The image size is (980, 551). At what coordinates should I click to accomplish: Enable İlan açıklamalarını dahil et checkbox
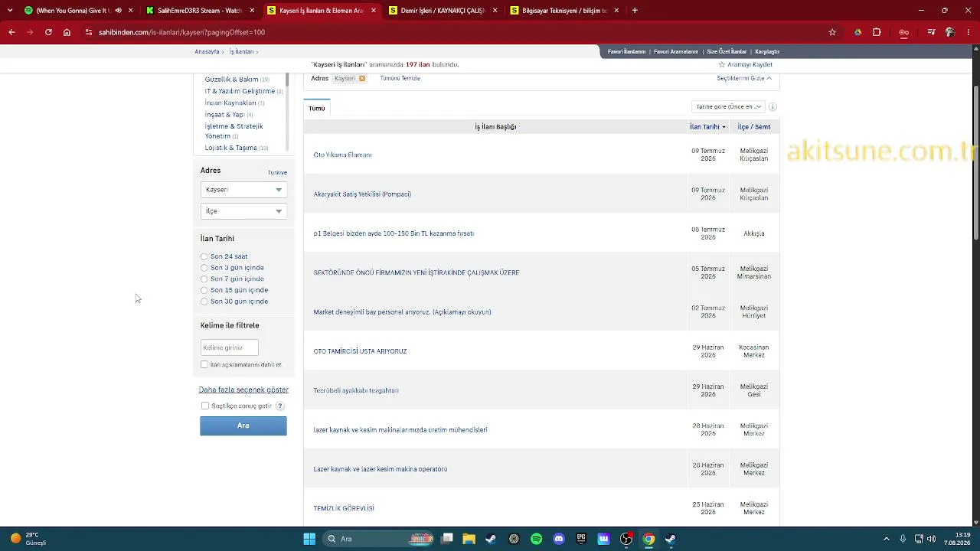click(204, 365)
